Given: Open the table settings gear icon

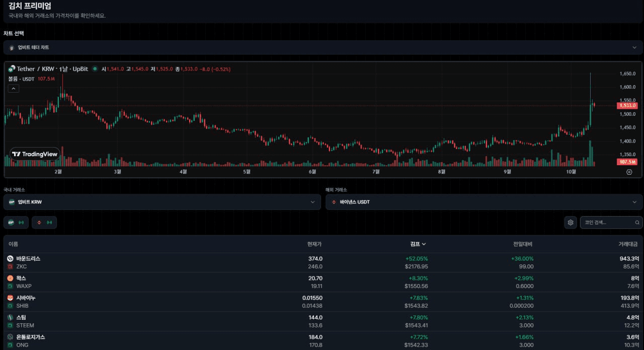Looking at the screenshot, I should [570, 222].
